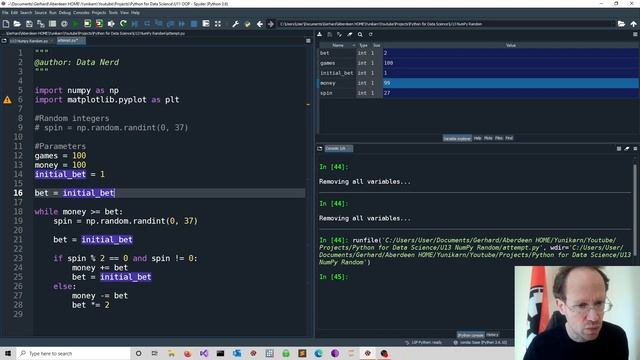Run the selection or current line
This screenshot has width=640, height=360.
click(111, 24)
